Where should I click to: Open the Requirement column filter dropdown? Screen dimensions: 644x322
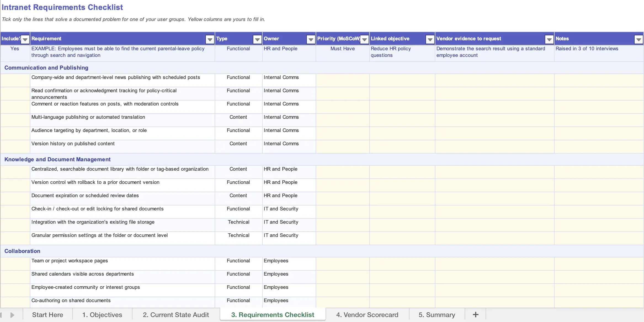pos(210,39)
